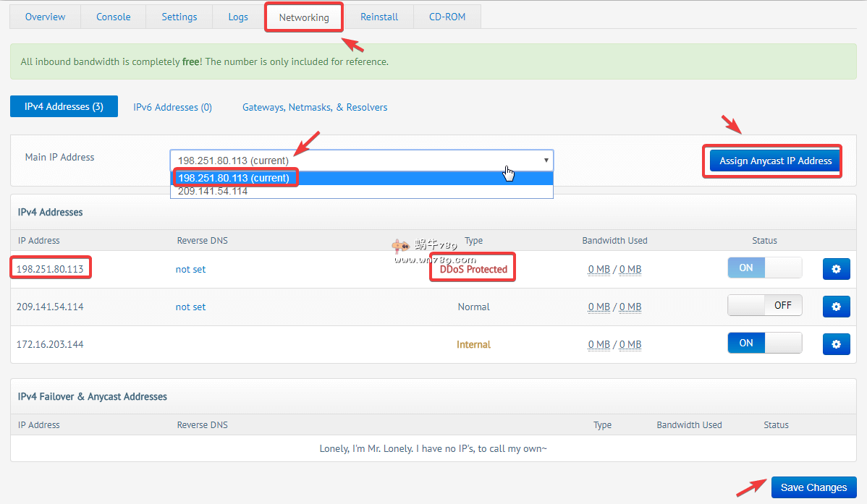Open the Reinstall tab
This screenshot has width=867, height=504.
(x=379, y=17)
